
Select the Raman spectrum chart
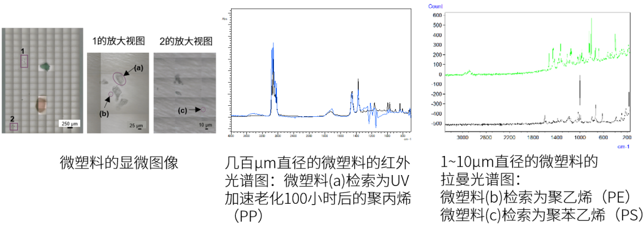529,76
